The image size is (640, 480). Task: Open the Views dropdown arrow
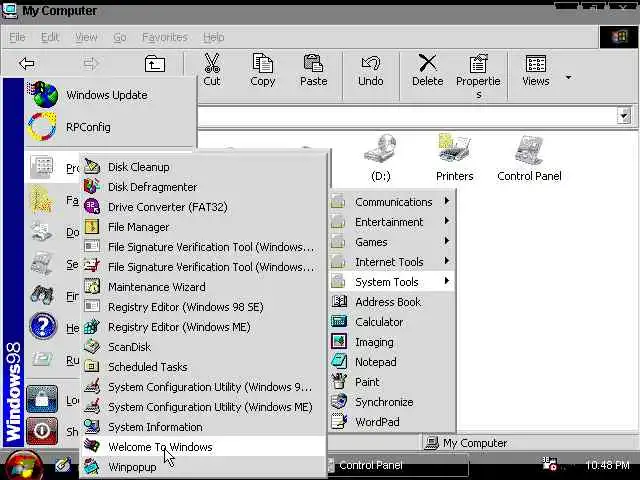(x=568, y=77)
